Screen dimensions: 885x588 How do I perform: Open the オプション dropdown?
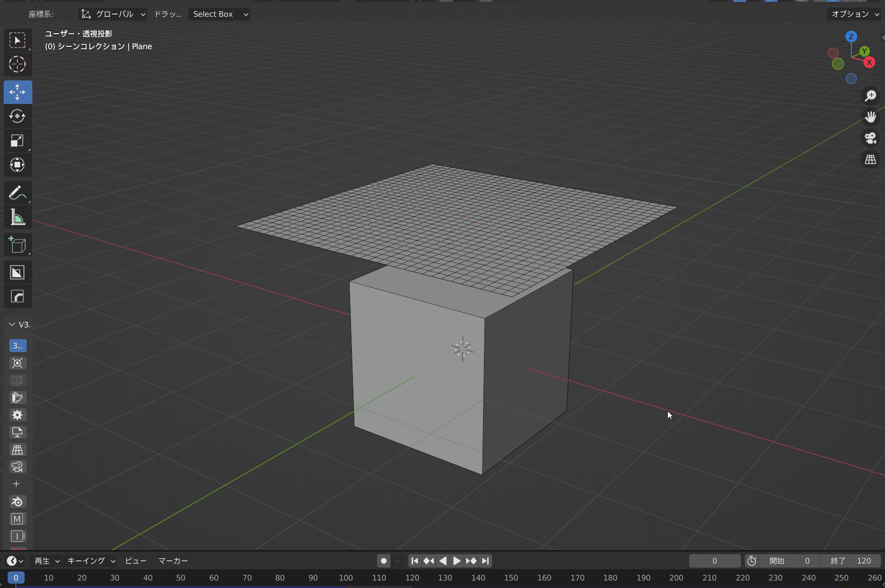point(854,14)
